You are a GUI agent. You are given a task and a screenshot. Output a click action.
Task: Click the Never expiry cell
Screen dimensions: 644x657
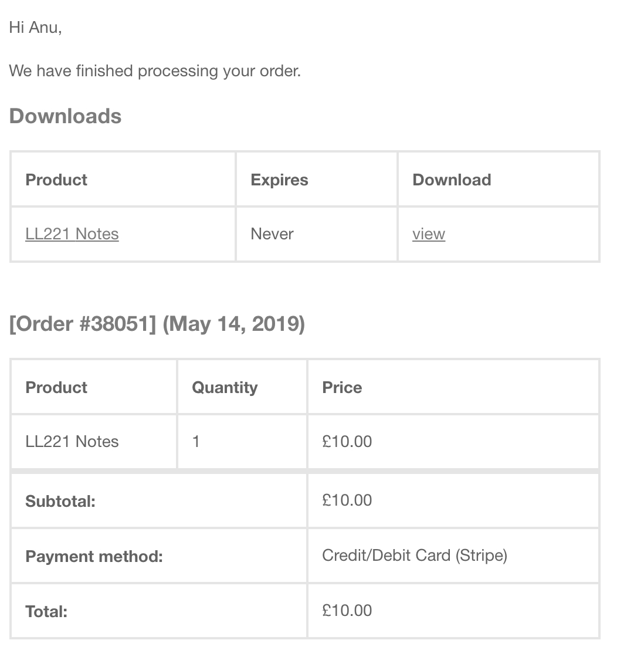click(x=272, y=234)
